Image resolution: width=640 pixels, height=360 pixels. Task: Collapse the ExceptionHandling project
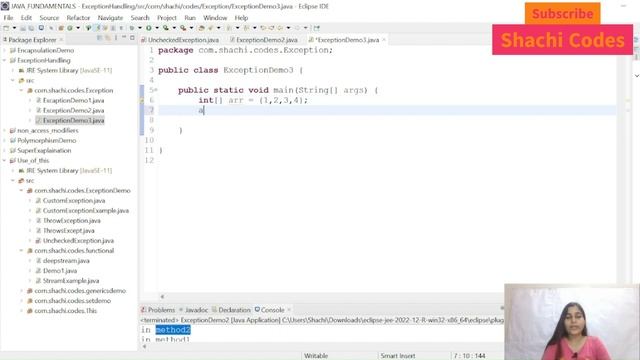point(4,60)
